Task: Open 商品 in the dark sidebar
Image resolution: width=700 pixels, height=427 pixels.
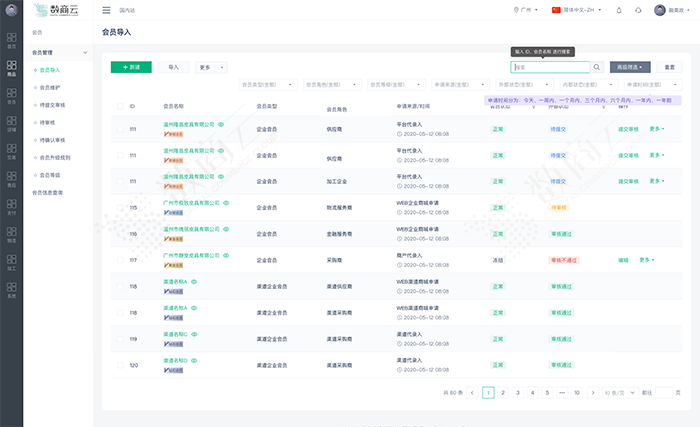Action: point(11,69)
